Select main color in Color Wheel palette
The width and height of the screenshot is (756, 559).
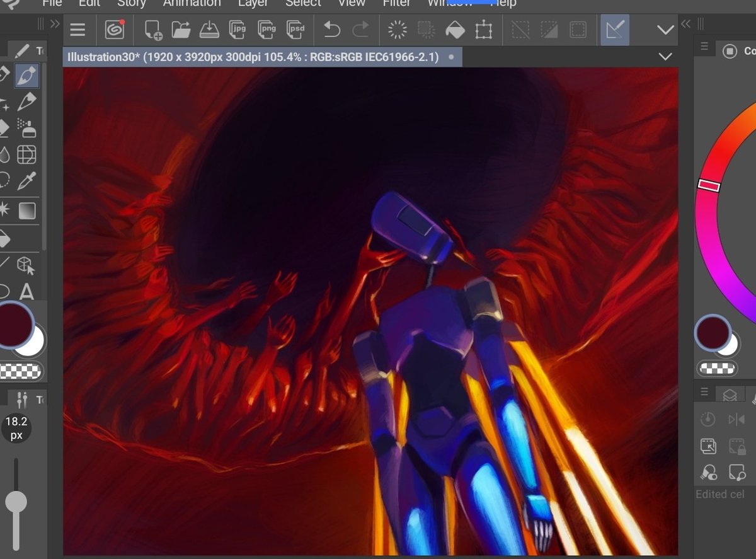[x=713, y=334]
